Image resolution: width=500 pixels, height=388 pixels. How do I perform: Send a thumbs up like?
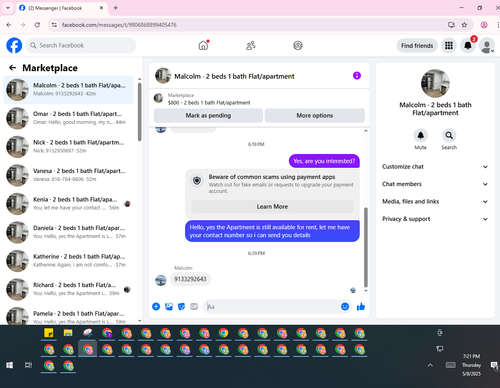[x=361, y=306]
